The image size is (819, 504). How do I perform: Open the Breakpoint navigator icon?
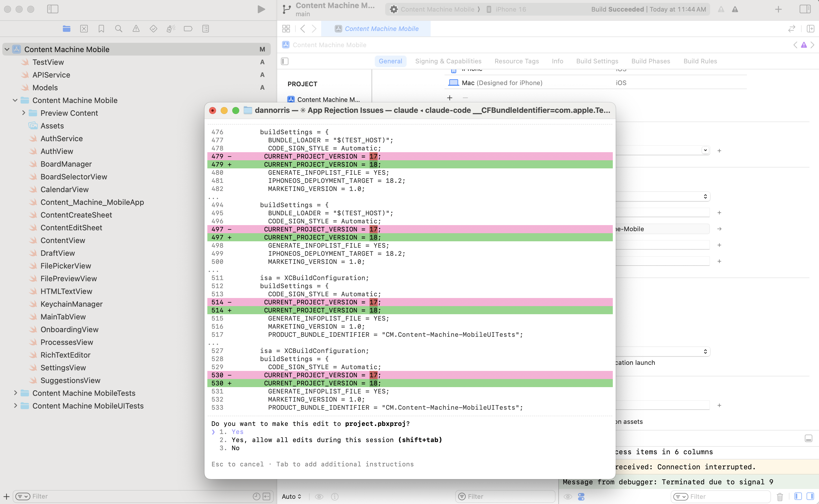pos(188,29)
